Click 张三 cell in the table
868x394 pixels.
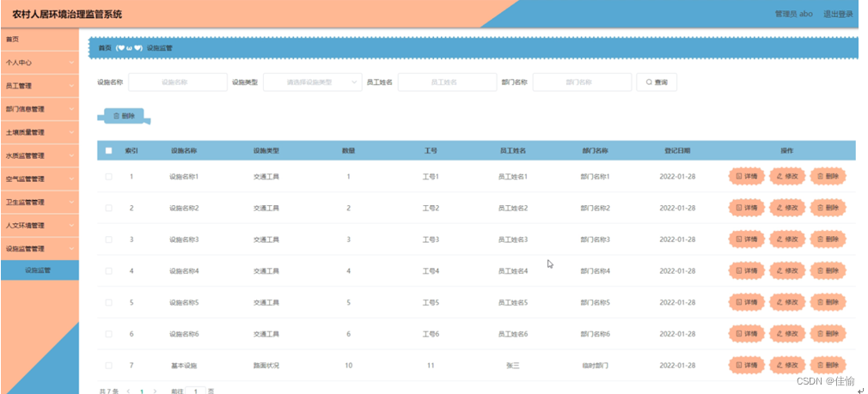click(x=512, y=366)
